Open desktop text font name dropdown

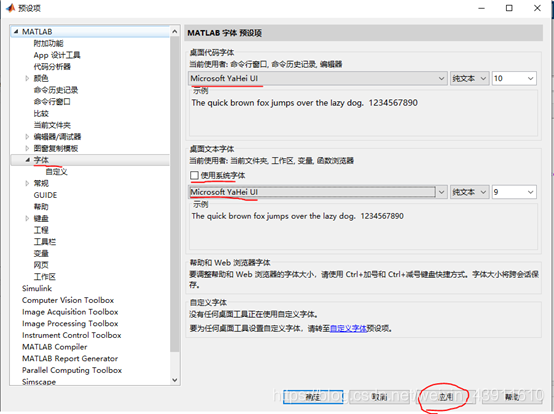tap(318, 192)
